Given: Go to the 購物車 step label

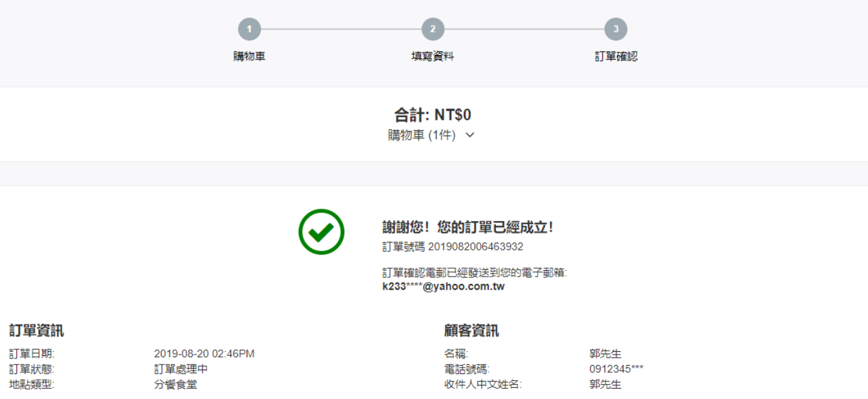Looking at the screenshot, I should [249, 56].
